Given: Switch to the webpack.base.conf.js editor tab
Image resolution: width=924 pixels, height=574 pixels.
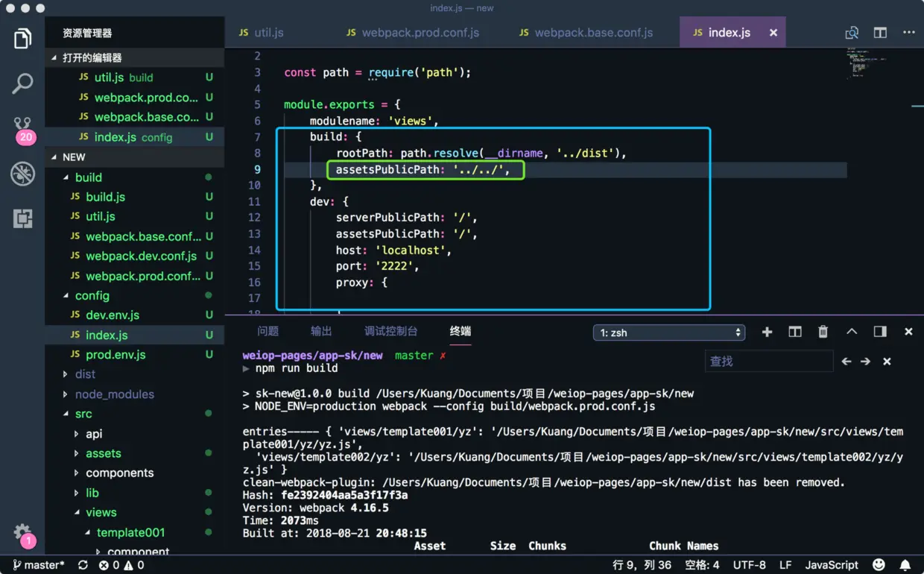Looking at the screenshot, I should tap(594, 33).
